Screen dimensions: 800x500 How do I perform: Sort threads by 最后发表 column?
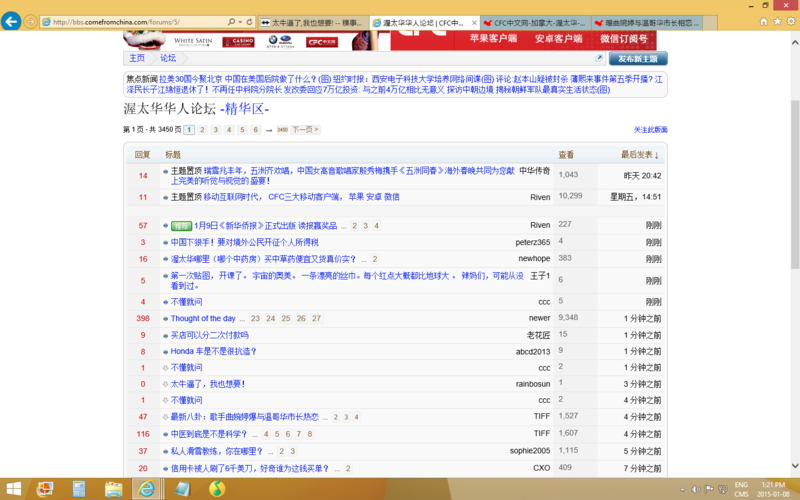click(x=639, y=155)
